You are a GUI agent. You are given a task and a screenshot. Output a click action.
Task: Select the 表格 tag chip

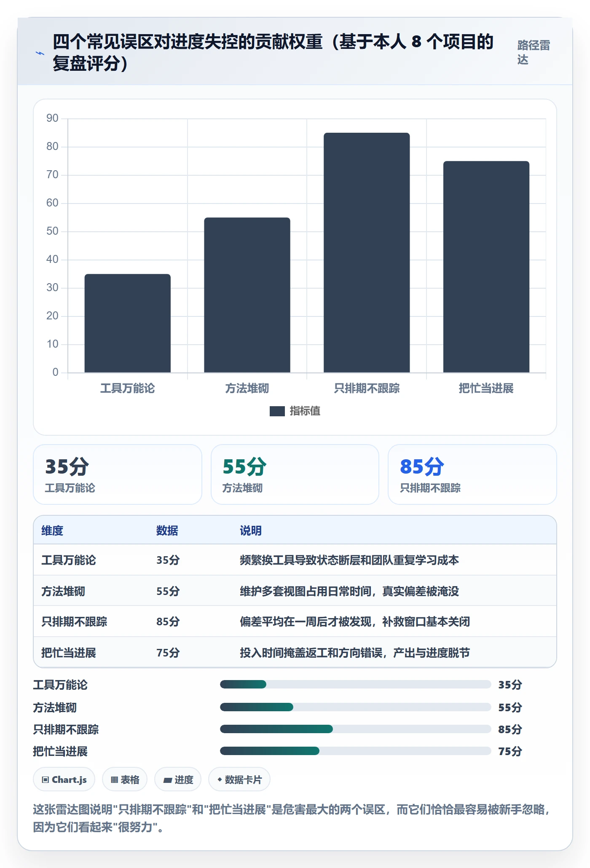[125, 780]
